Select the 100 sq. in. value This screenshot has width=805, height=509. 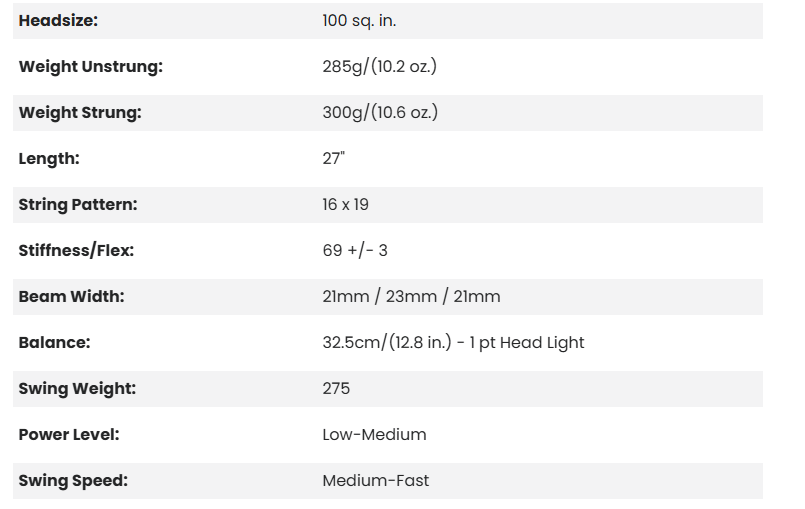(x=359, y=21)
